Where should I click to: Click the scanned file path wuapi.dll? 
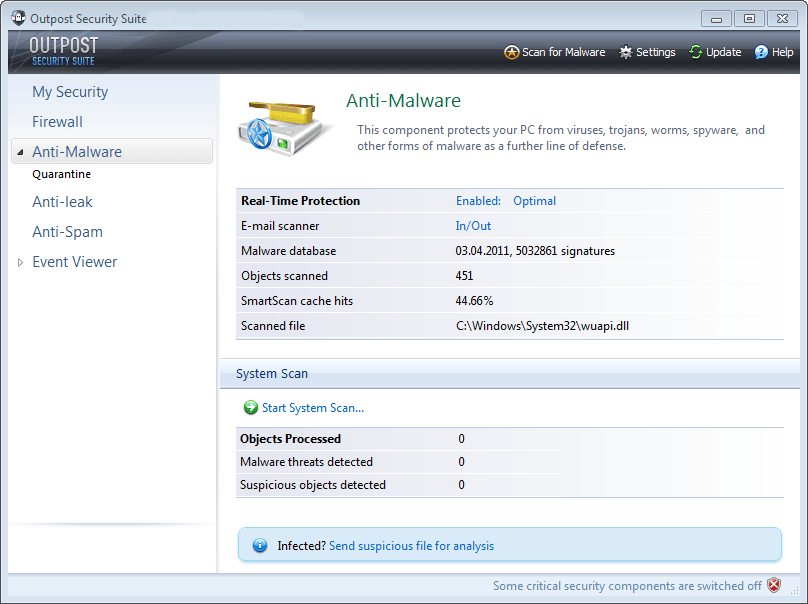[542, 326]
